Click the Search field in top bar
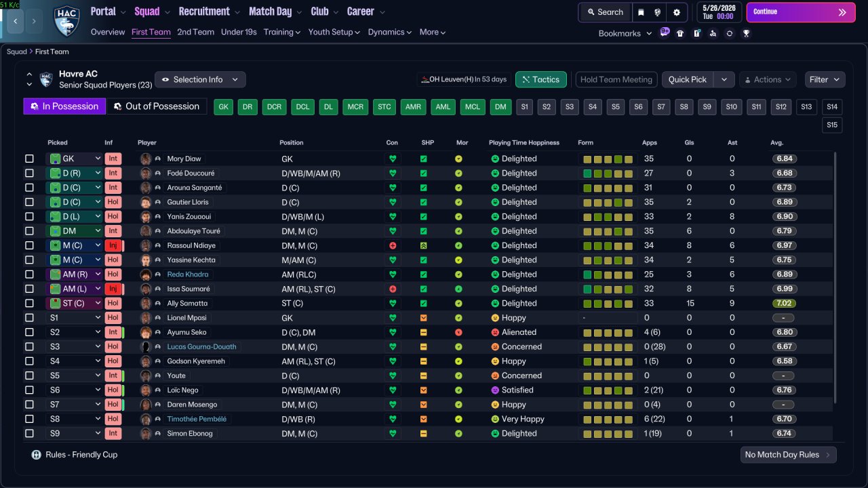Image resolution: width=868 pixels, height=488 pixels. tap(605, 12)
